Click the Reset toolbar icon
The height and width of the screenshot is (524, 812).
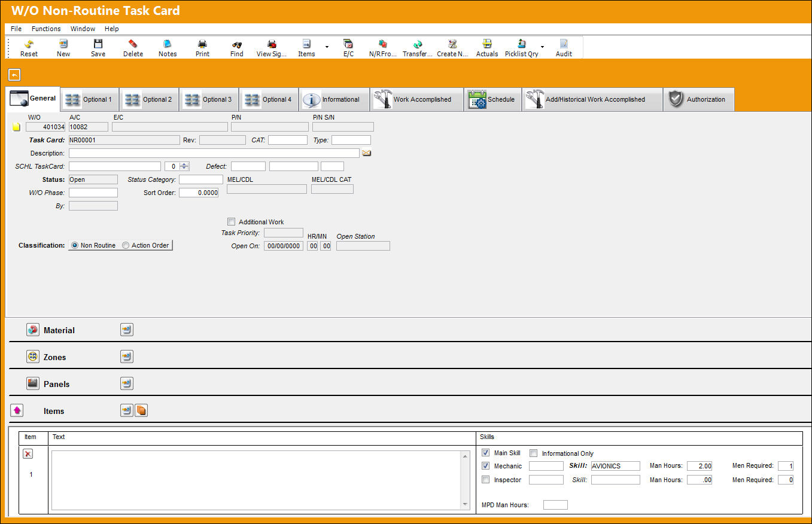click(x=29, y=44)
